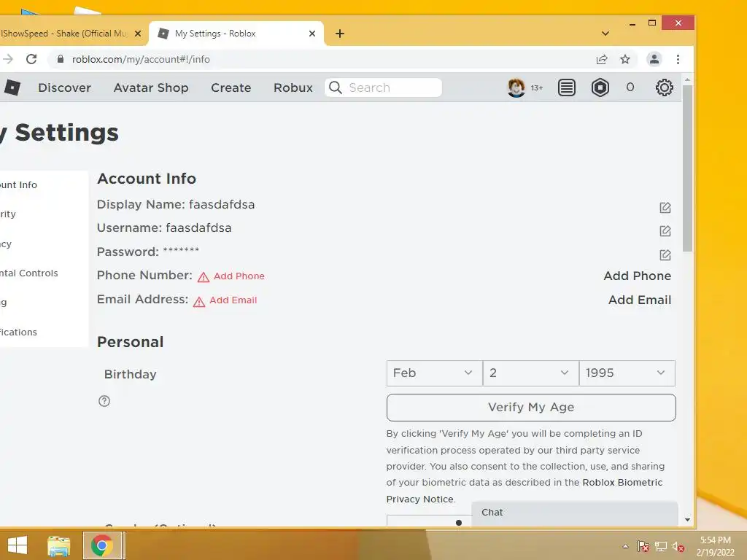
Task: Select Security in the sidebar
Action: [43, 214]
